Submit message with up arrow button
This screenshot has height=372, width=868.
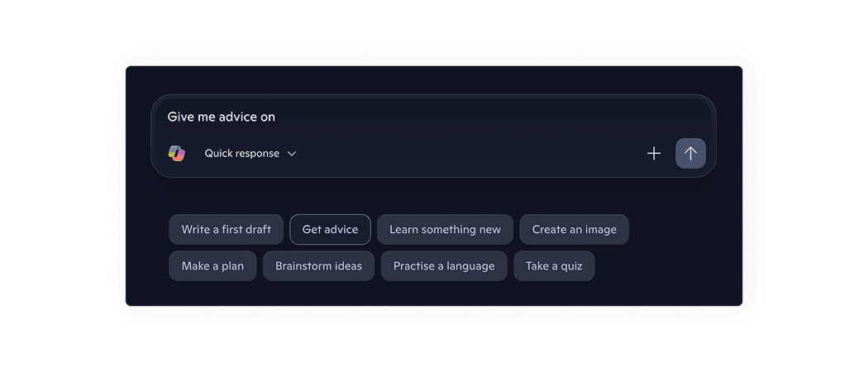690,153
